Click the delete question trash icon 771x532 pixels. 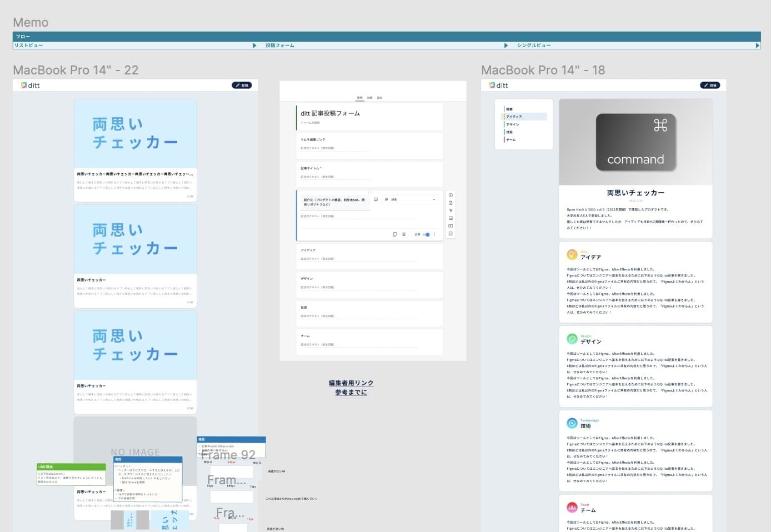[x=404, y=234]
